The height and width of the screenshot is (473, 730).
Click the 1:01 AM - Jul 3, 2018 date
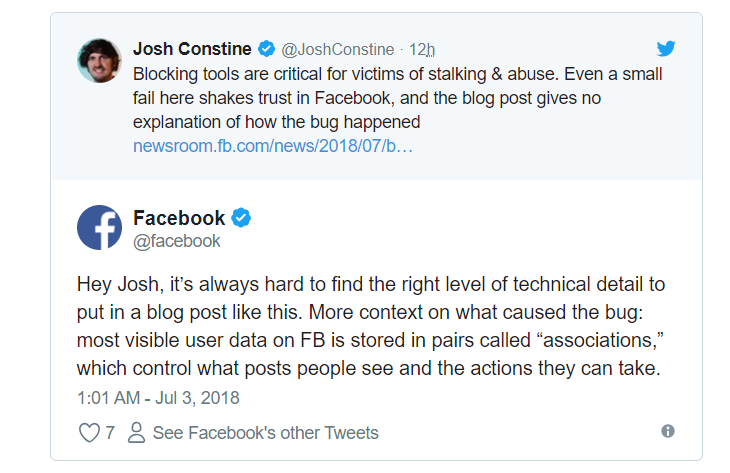point(158,398)
